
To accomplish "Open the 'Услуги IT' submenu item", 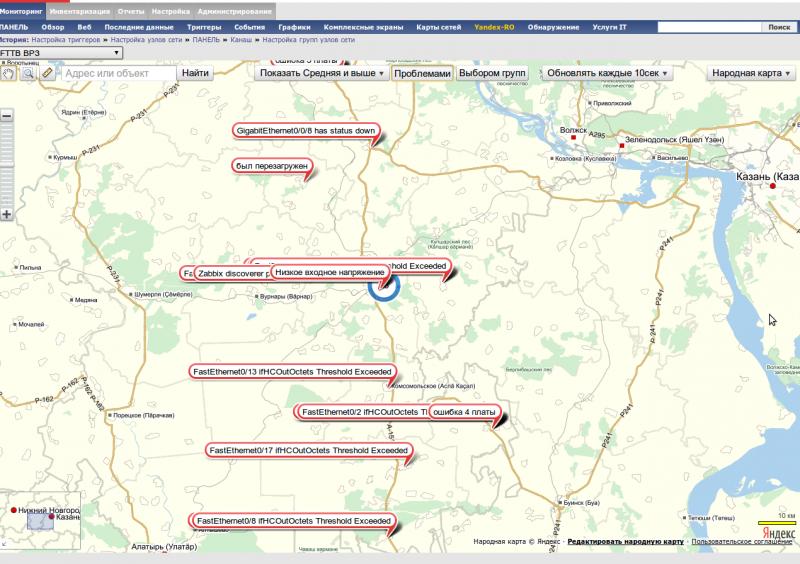I will pyautogui.click(x=609, y=27).
